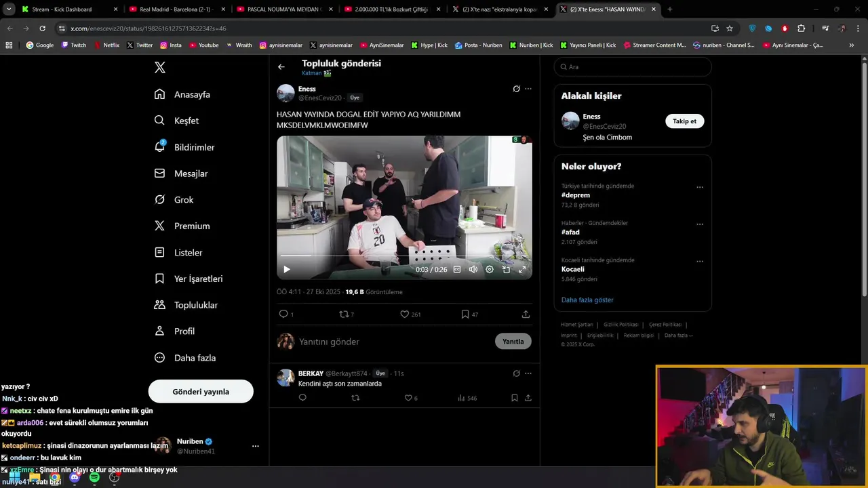Image resolution: width=868 pixels, height=488 pixels.
Task: Bookmark this page with star icon
Action: tap(730, 28)
